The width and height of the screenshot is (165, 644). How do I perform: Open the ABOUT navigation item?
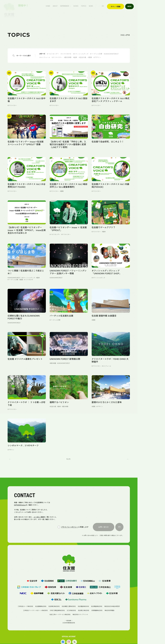55,6
